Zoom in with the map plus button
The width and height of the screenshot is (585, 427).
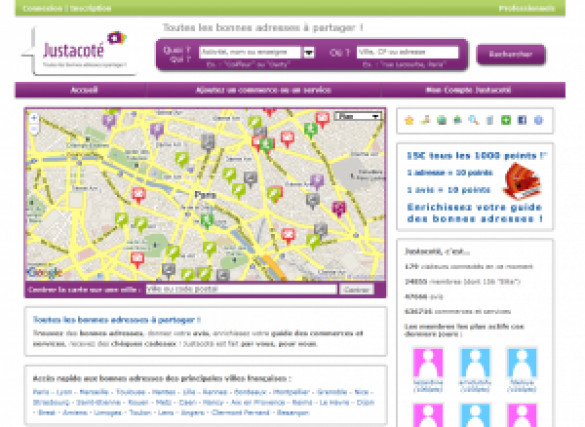click(x=34, y=118)
